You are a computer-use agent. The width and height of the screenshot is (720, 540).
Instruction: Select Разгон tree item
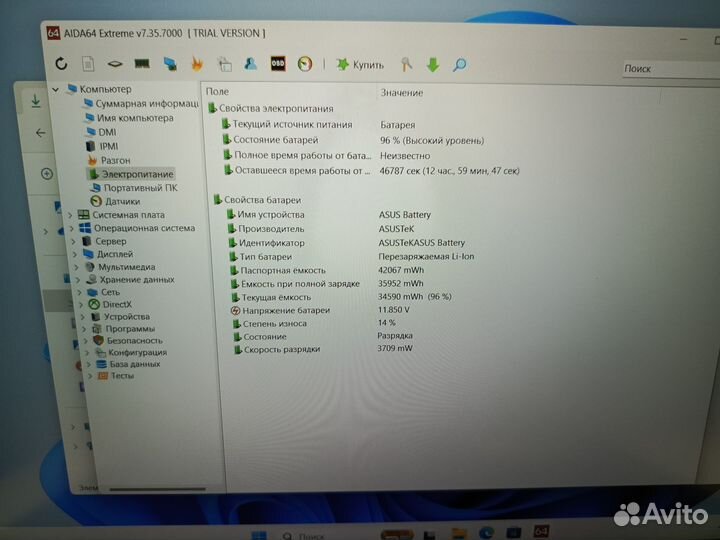click(109, 160)
